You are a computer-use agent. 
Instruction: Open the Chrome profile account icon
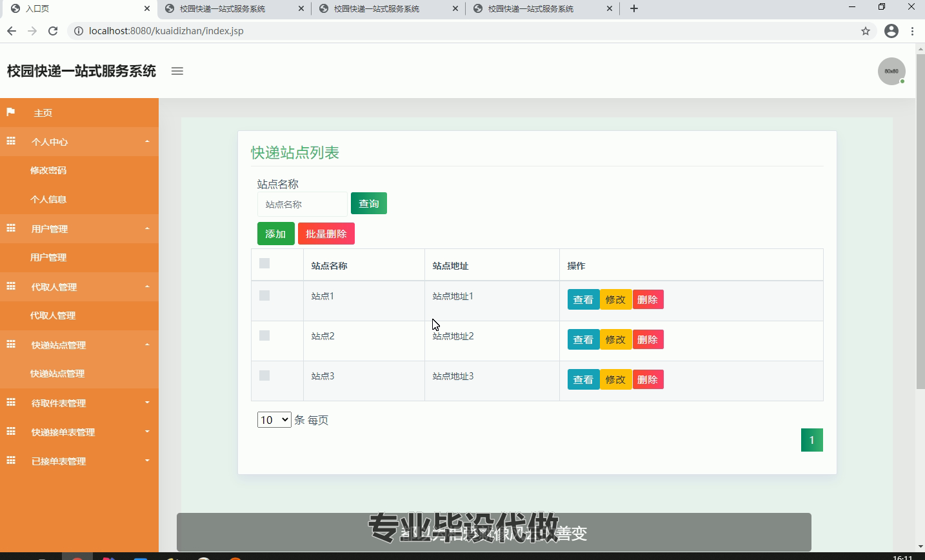[x=891, y=31]
